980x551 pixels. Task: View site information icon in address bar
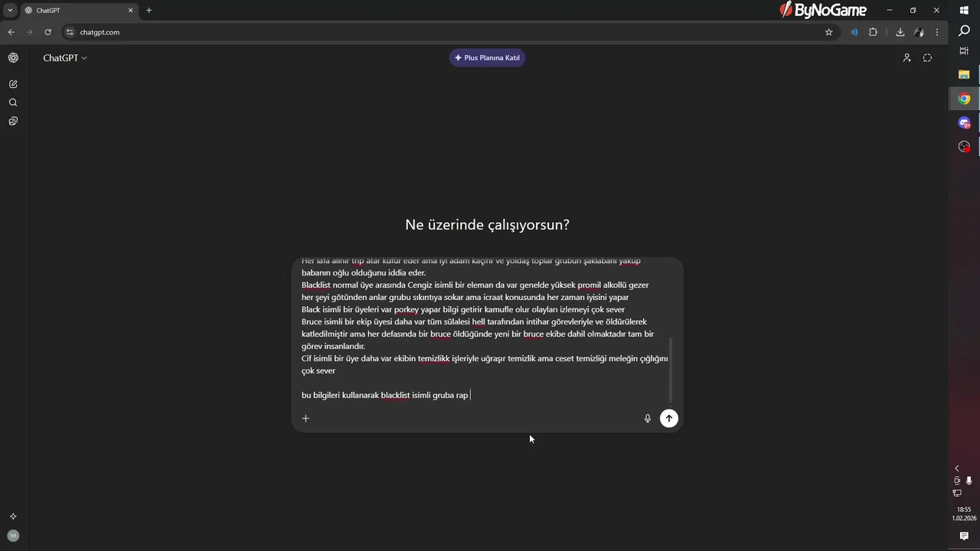click(70, 32)
